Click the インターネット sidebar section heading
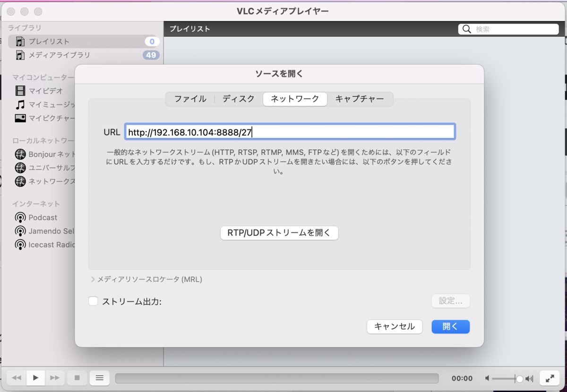 click(x=36, y=204)
